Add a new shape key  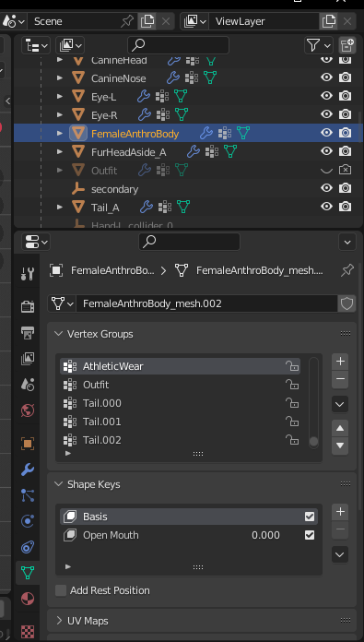pos(340,512)
